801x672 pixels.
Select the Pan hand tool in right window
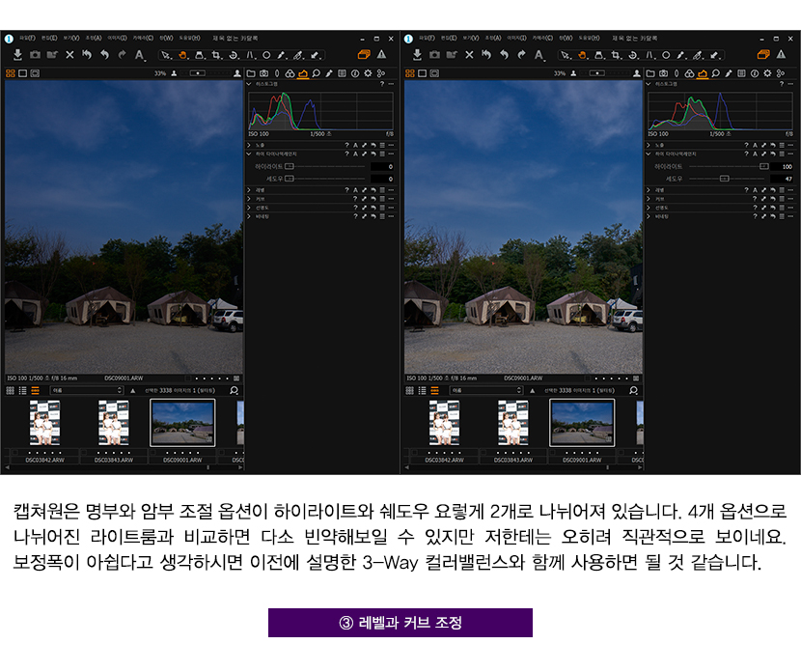tap(583, 55)
